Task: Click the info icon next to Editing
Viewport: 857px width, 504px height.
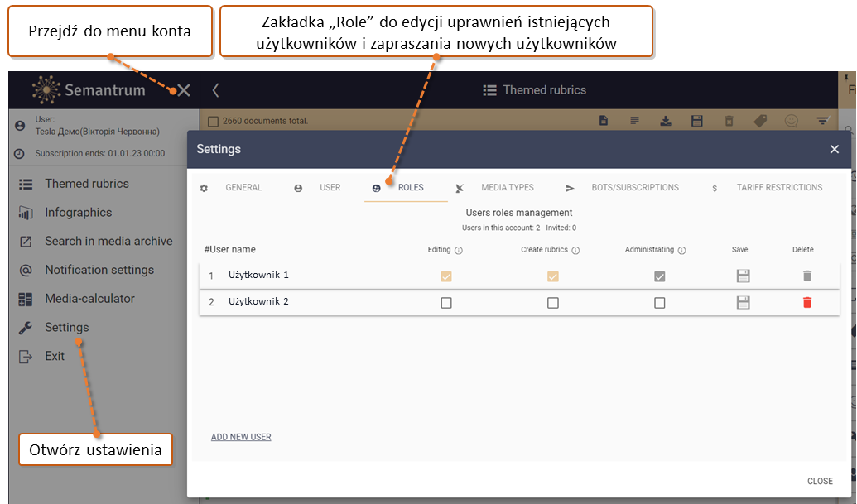Action: [459, 250]
